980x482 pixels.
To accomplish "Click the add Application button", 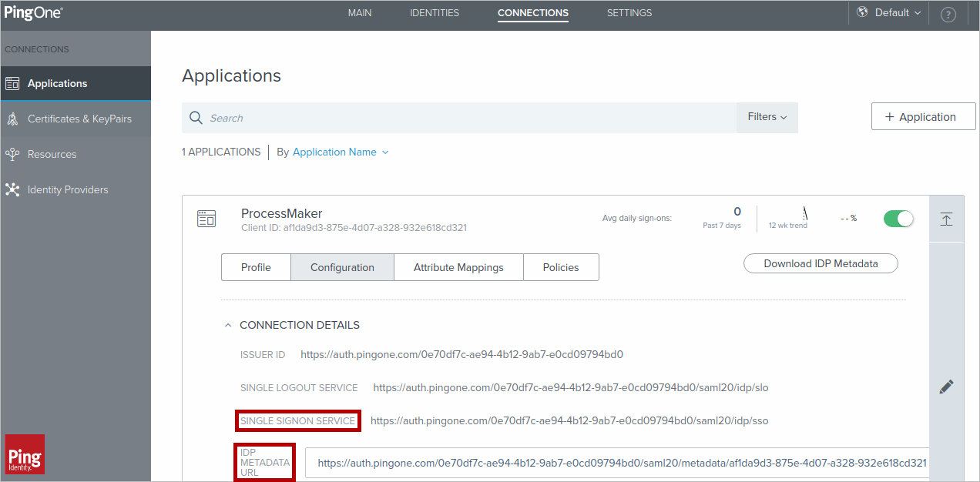I will click(x=924, y=117).
